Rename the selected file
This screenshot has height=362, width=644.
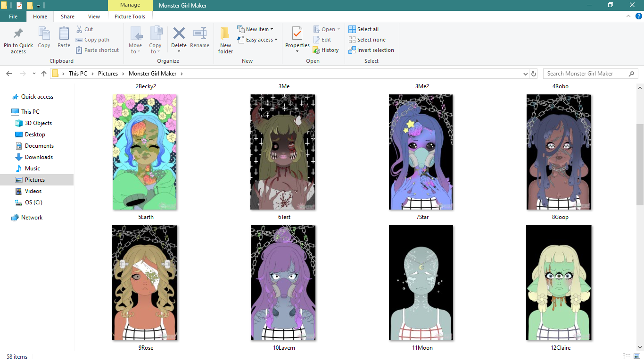(199, 38)
